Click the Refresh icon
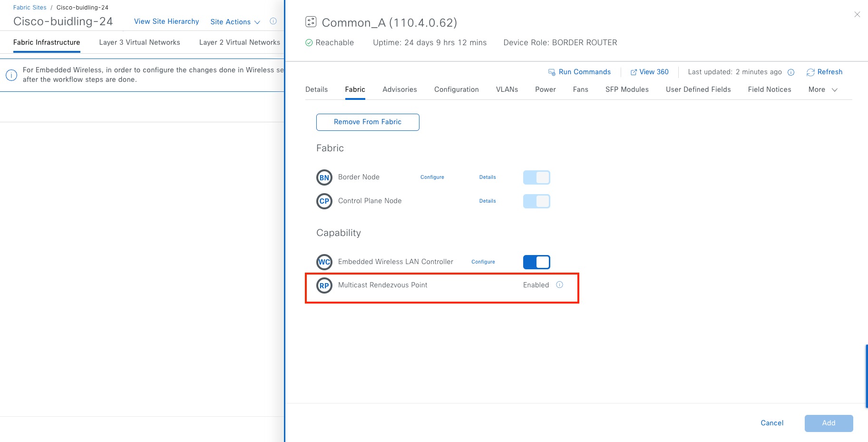 click(x=810, y=72)
